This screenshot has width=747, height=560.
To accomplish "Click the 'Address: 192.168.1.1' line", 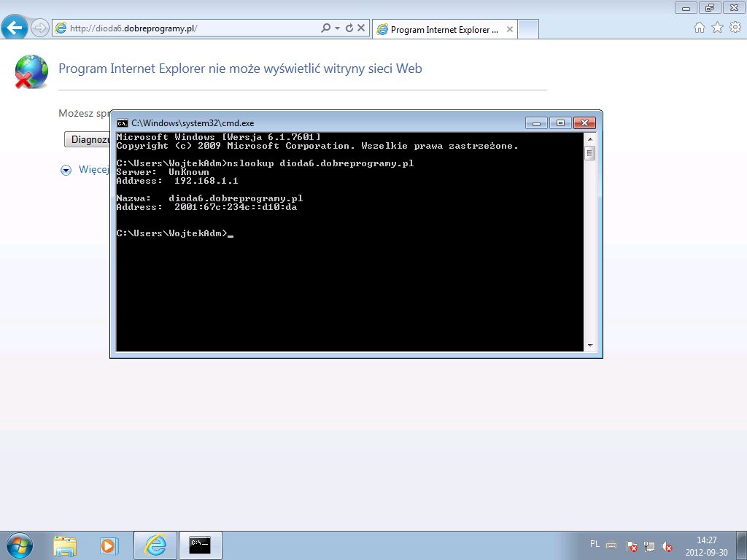I will click(177, 181).
